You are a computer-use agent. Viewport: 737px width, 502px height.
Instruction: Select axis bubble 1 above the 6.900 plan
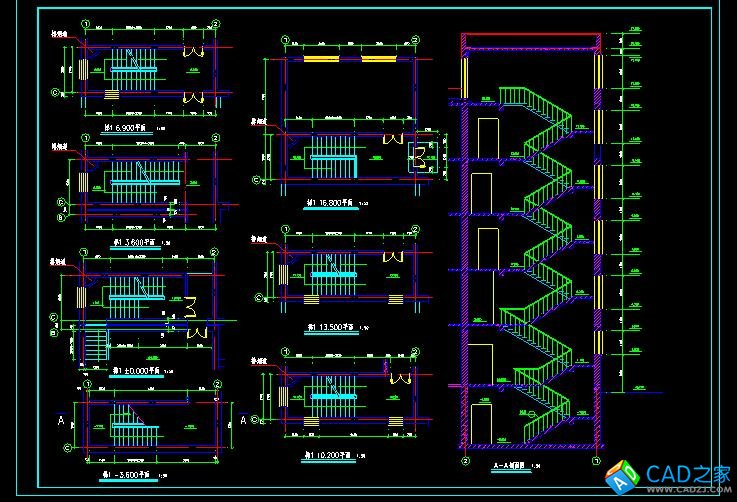pyautogui.click(x=86, y=24)
